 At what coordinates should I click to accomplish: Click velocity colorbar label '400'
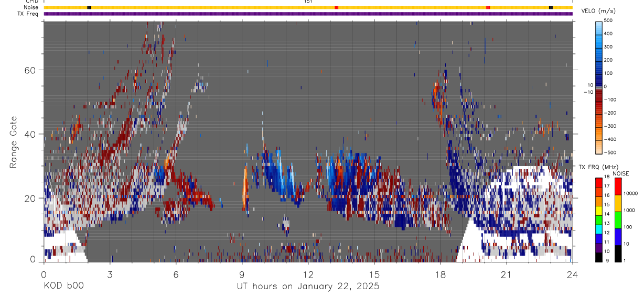pos(609,34)
